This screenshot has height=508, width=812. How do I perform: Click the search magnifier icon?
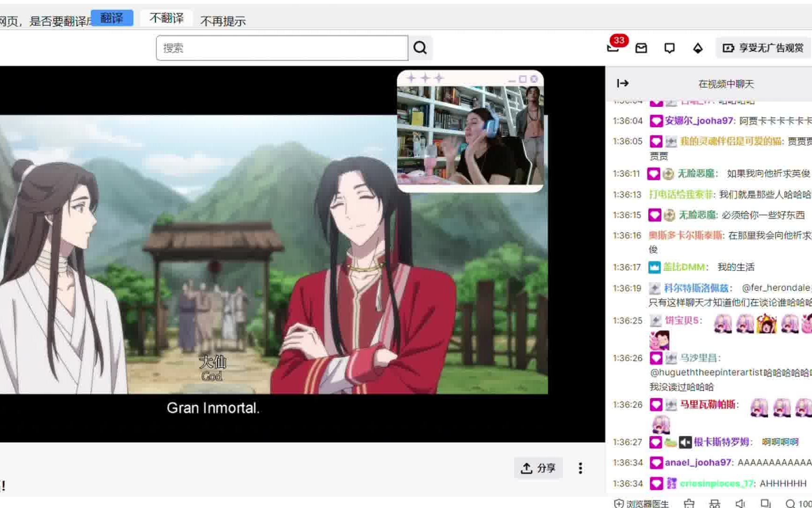420,48
